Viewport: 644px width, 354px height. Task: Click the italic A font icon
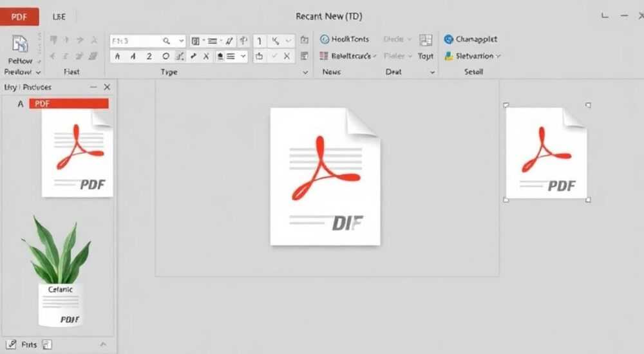click(x=133, y=56)
